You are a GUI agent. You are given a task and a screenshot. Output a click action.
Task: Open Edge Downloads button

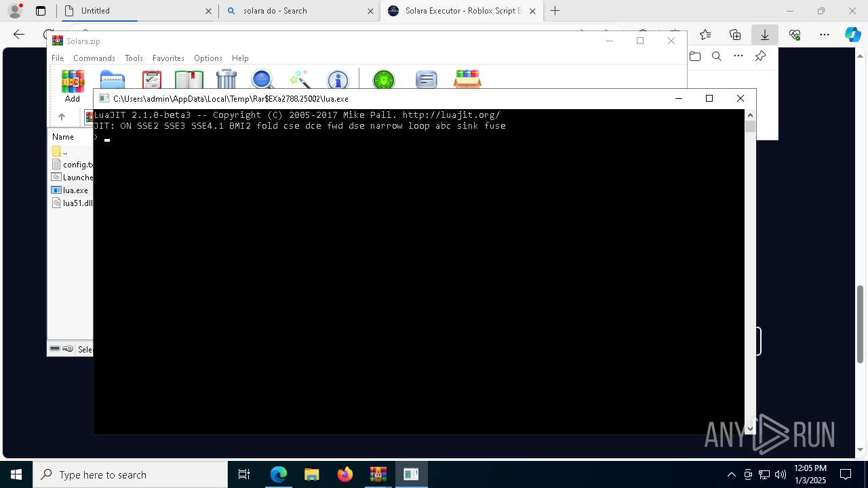click(x=764, y=35)
